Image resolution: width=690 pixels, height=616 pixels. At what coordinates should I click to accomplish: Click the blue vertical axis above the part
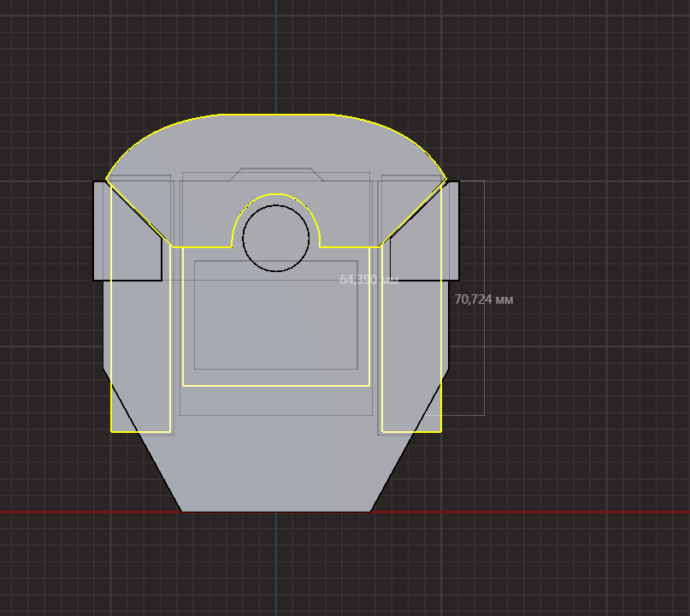pos(276,51)
